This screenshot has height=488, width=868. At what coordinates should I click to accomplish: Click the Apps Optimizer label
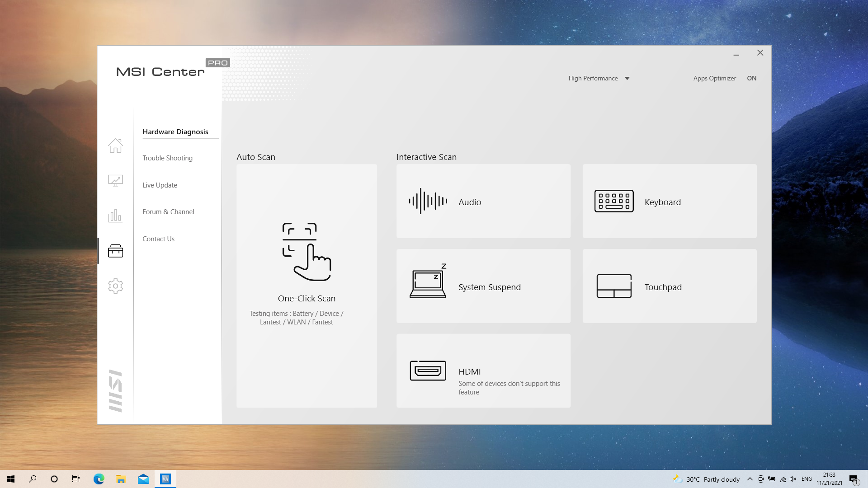point(714,78)
